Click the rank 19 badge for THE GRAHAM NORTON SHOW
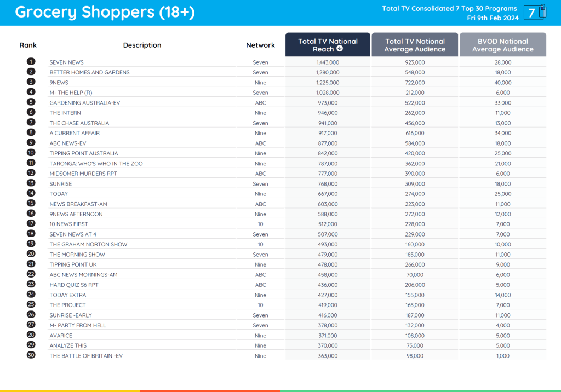The width and height of the screenshot is (561, 392). click(30, 244)
